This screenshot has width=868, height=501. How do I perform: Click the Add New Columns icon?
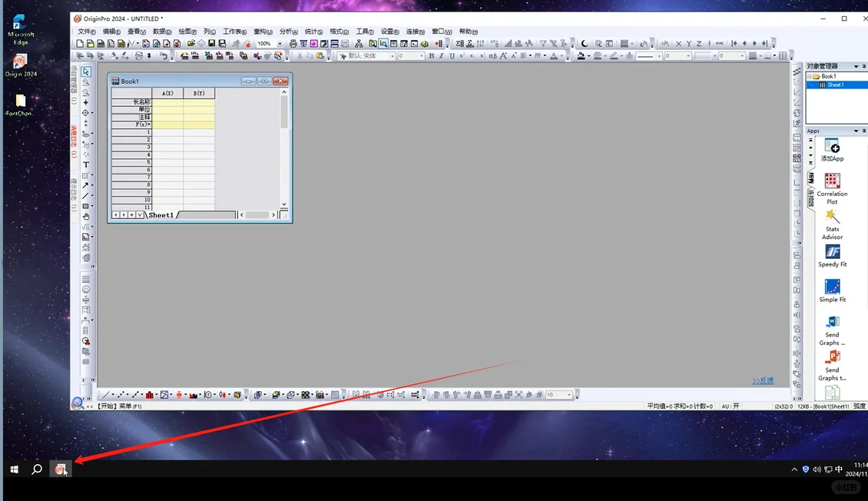coord(439,43)
